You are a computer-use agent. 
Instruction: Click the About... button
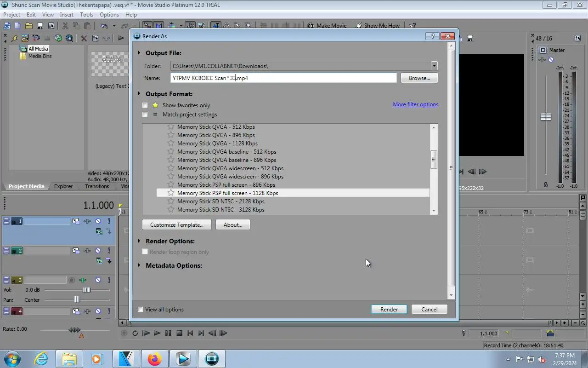[233, 225]
